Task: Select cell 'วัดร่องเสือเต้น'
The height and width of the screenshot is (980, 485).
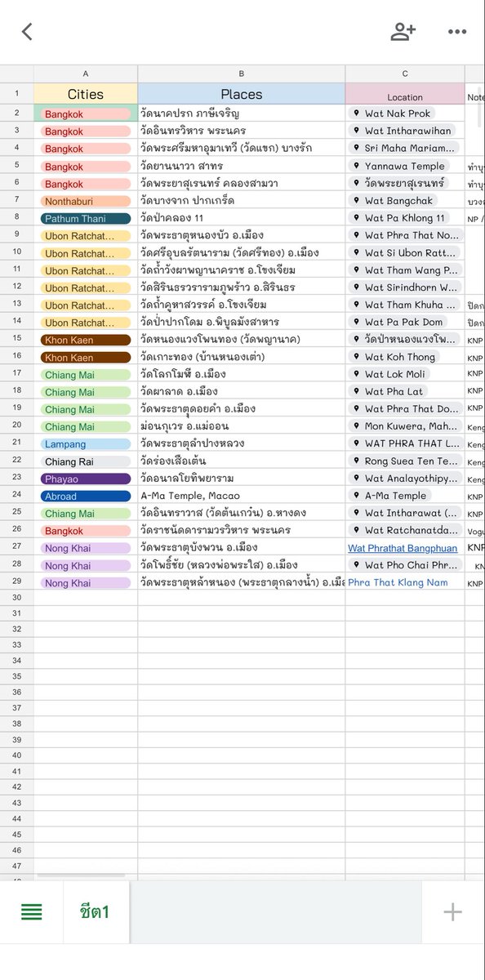Action: click(242, 461)
